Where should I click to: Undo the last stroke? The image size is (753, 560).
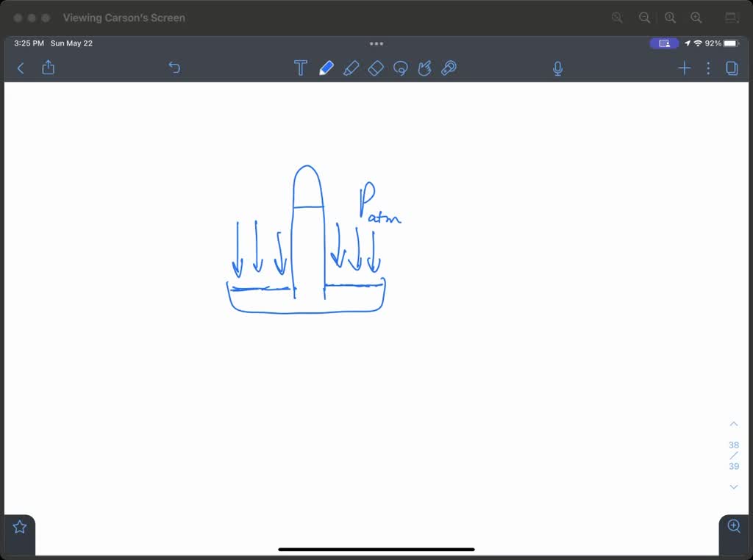pyautogui.click(x=174, y=68)
